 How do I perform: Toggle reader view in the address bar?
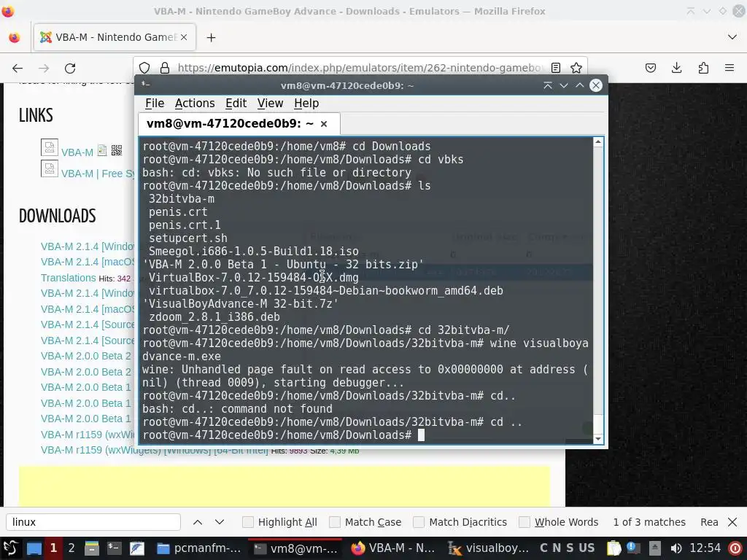pos(555,68)
